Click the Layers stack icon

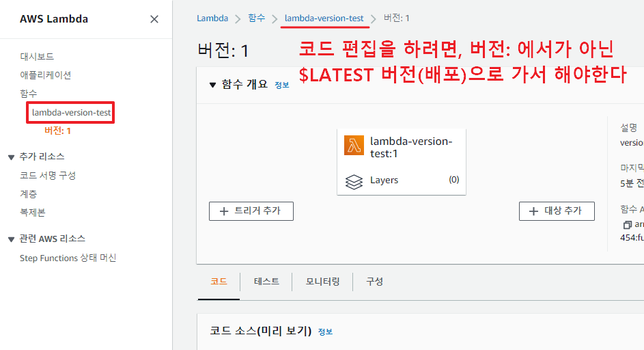coord(354,181)
